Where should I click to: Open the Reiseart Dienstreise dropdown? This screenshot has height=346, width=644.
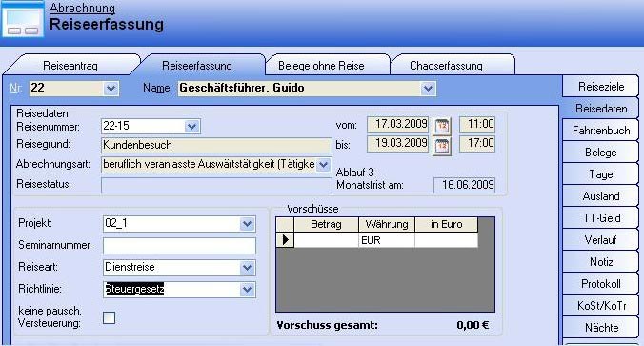pyautogui.click(x=248, y=268)
